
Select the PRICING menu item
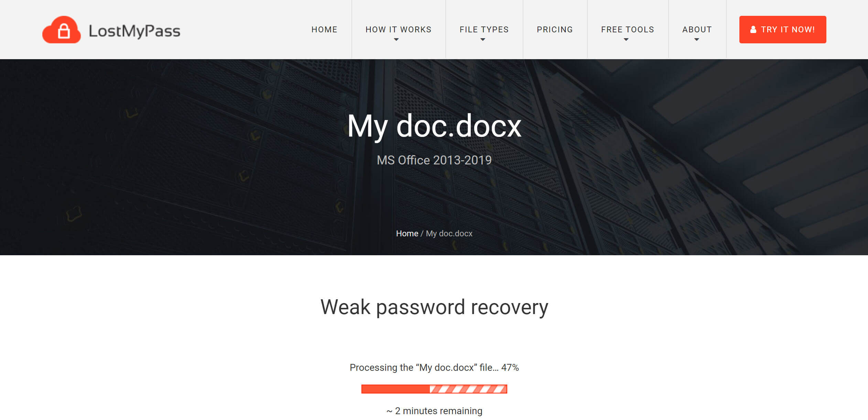point(555,29)
